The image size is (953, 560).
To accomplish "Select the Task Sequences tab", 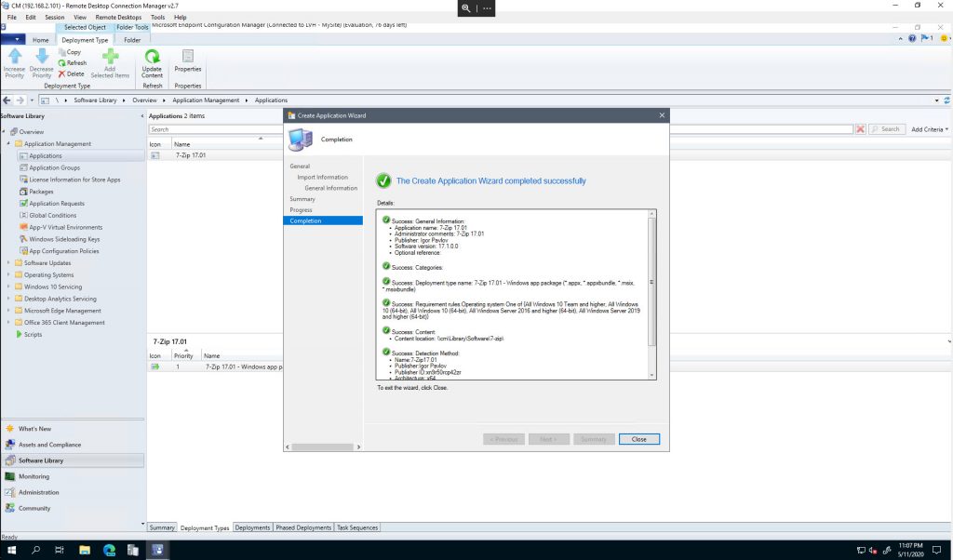I will (x=357, y=527).
